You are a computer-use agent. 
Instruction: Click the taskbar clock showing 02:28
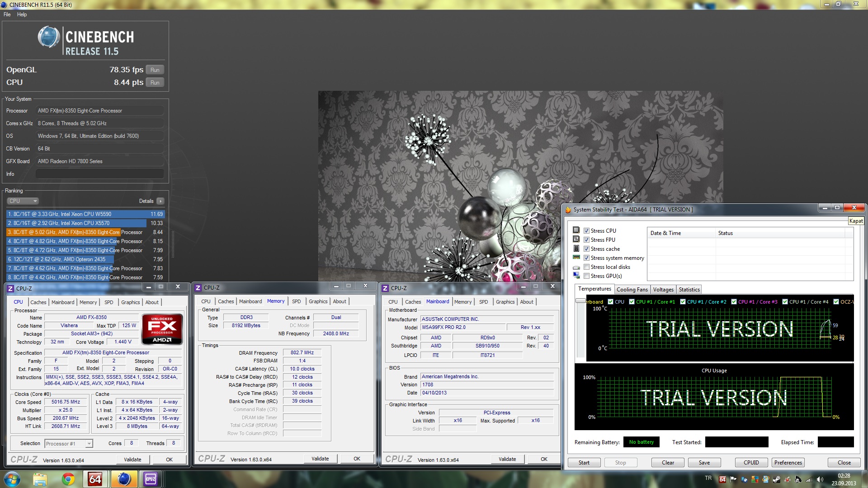(844, 479)
